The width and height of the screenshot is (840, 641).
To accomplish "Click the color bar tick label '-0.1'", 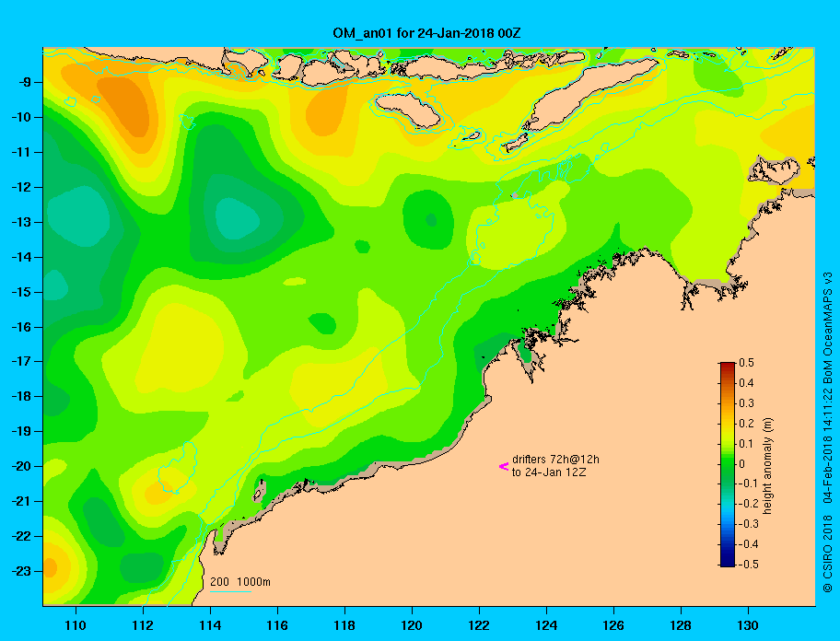I will pyautogui.click(x=749, y=484).
